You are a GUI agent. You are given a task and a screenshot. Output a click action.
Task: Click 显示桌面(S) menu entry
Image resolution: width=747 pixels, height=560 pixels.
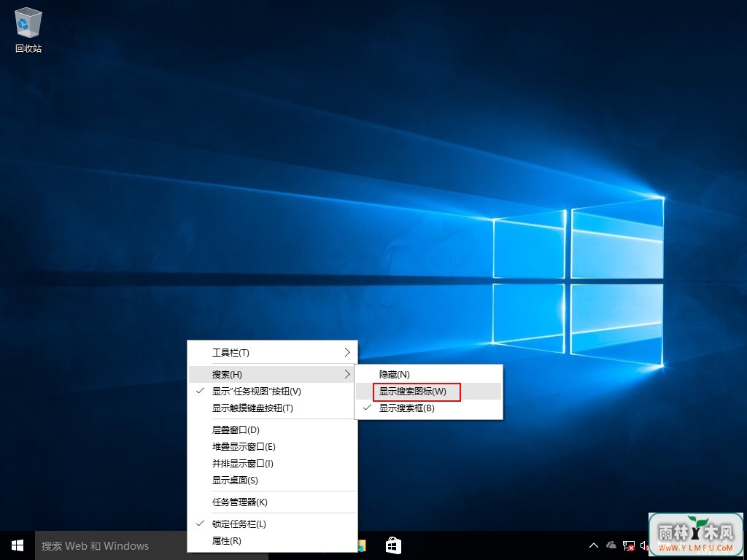click(x=273, y=480)
